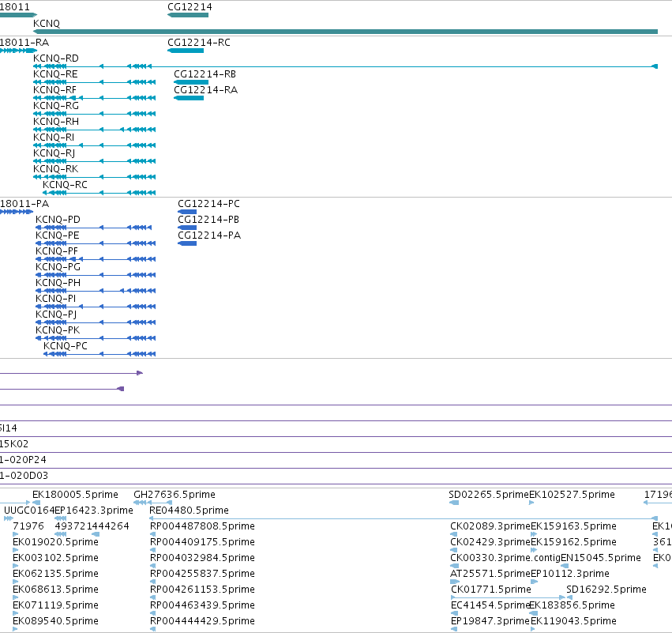The image size is (672, 633).
Task: Click the KCNQ-PI protein label
Action: click(56, 299)
